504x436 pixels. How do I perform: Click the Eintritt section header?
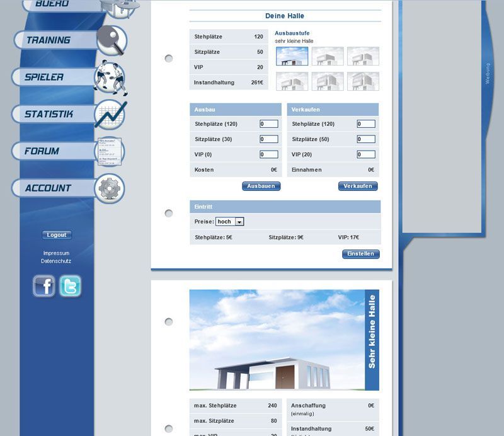click(285, 207)
